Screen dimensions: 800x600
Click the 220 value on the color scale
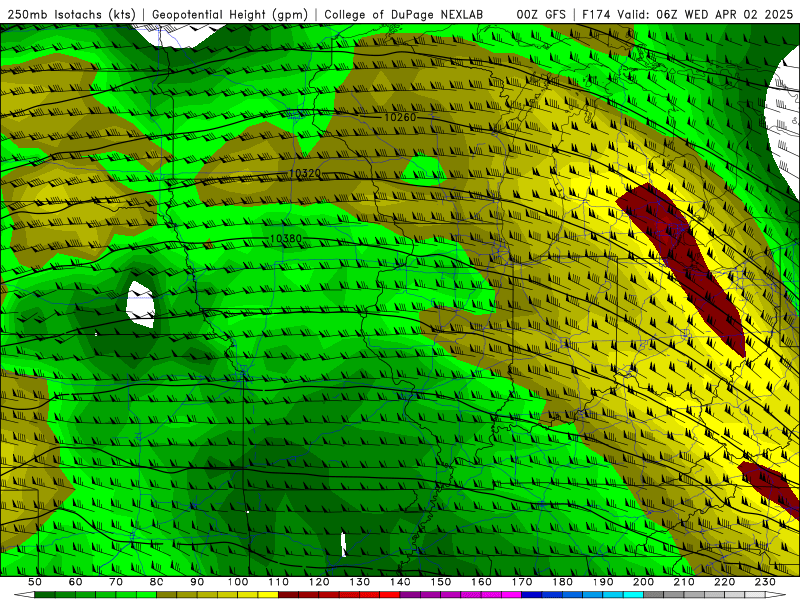(x=725, y=582)
